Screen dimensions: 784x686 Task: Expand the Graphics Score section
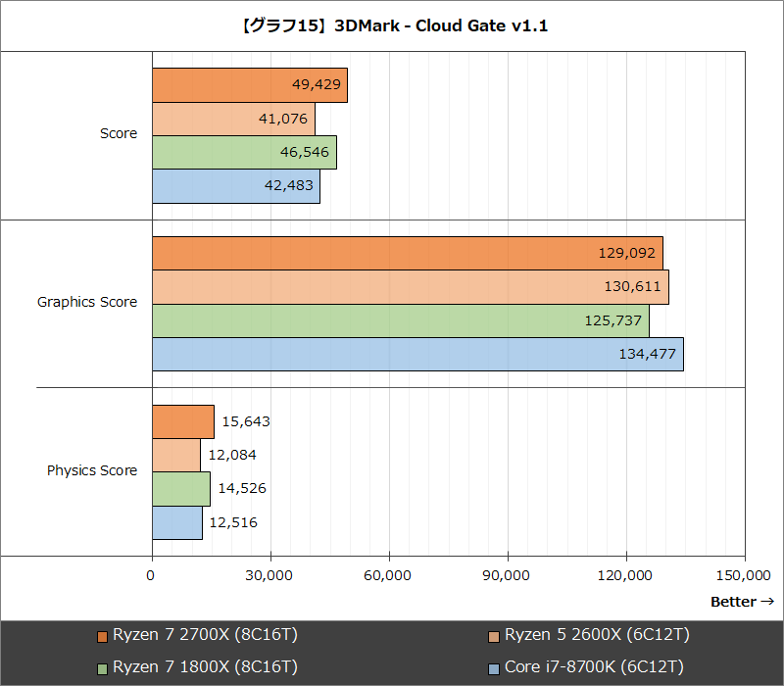point(87,302)
